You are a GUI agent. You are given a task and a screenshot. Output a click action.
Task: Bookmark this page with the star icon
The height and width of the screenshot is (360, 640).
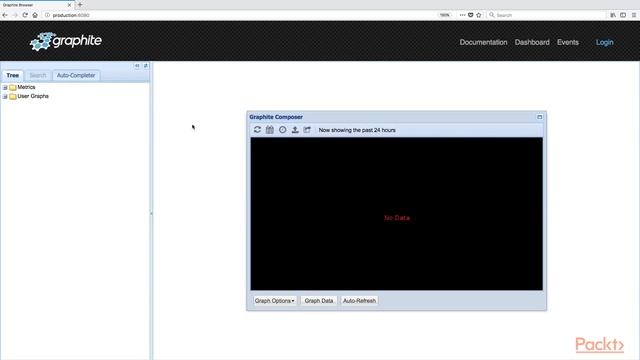[479, 15]
